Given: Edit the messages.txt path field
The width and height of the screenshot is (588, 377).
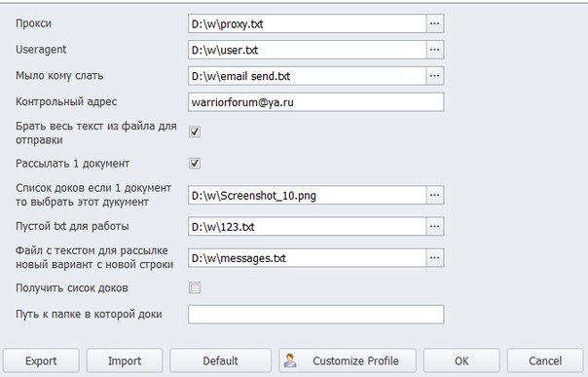Looking at the screenshot, I should (x=307, y=258).
